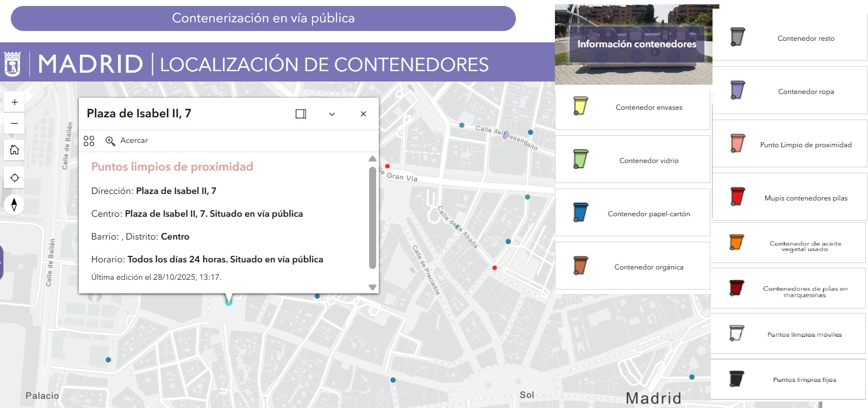Click the Contenedor vidrio label
This screenshot has height=408, width=868.
click(x=648, y=161)
